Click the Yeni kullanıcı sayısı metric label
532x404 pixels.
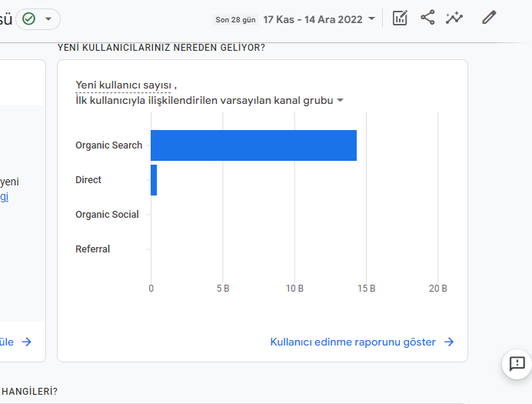[123, 85]
